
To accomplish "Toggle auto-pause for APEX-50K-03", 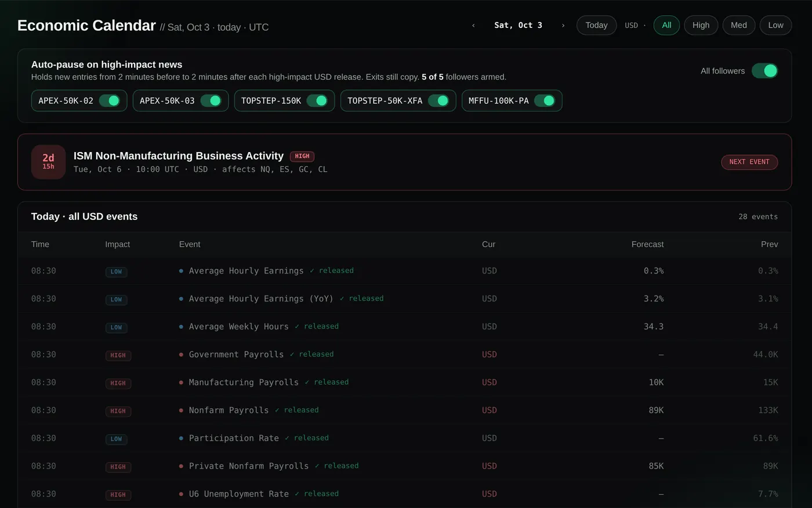I will click(x=211, y=100).
